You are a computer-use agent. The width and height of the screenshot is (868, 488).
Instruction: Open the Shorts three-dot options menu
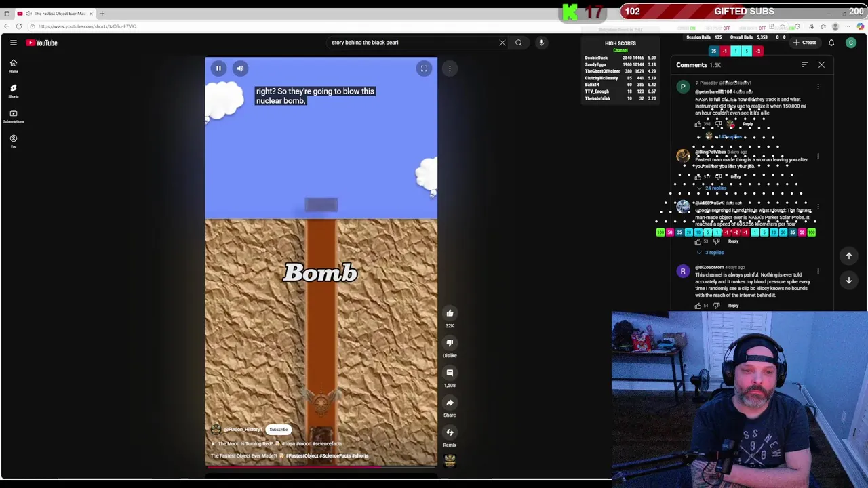(450, 68)
